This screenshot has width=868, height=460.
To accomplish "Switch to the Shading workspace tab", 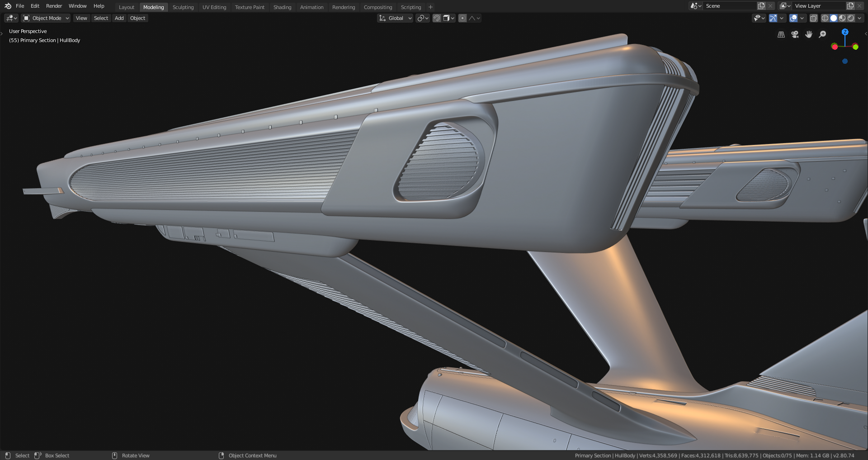I will coord(282,7).
